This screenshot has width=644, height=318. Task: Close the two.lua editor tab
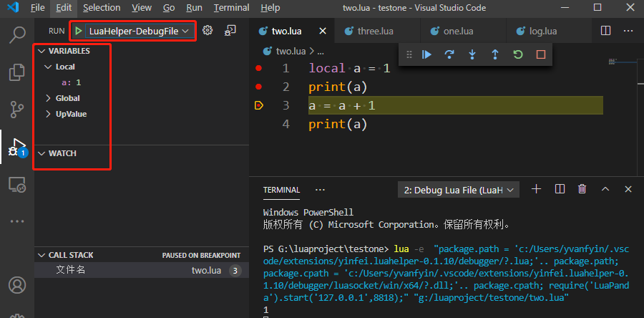pos(323,31)
